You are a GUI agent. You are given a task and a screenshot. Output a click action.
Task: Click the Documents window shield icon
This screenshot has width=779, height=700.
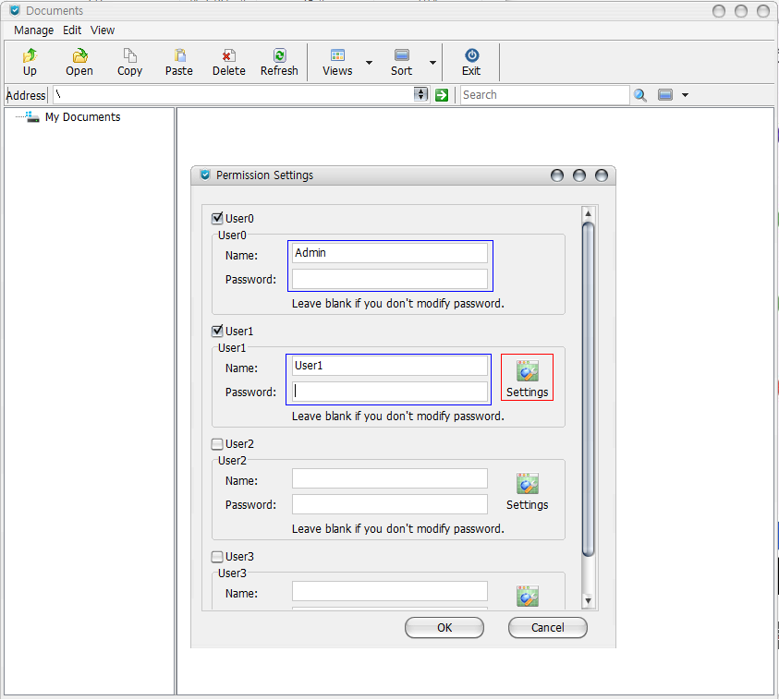15,10
